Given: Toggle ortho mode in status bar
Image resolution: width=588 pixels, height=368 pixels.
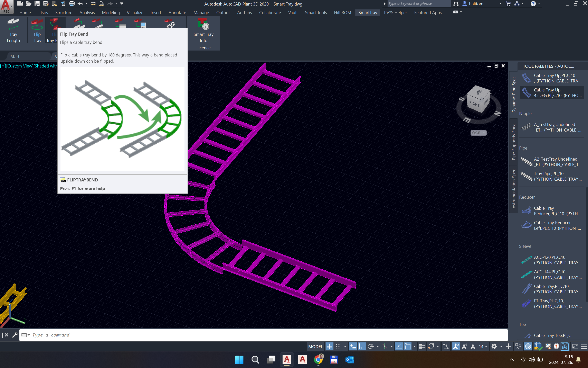Looking at the screenshot, I should tap(362, 346).
